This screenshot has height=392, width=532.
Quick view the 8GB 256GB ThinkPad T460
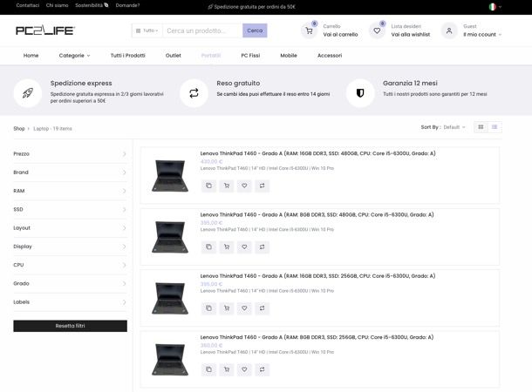(x=208, y=369)
